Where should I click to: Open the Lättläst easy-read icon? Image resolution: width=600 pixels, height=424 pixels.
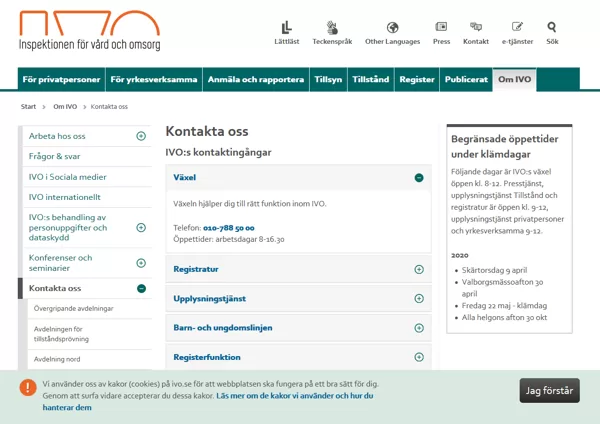[x=287, y=28]
